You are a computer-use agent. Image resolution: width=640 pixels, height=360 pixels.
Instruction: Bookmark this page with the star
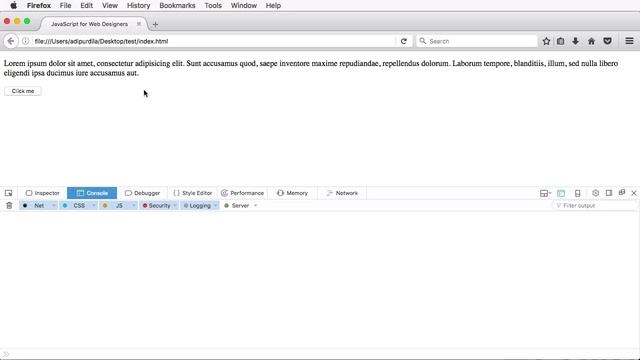tap(546, 41)
